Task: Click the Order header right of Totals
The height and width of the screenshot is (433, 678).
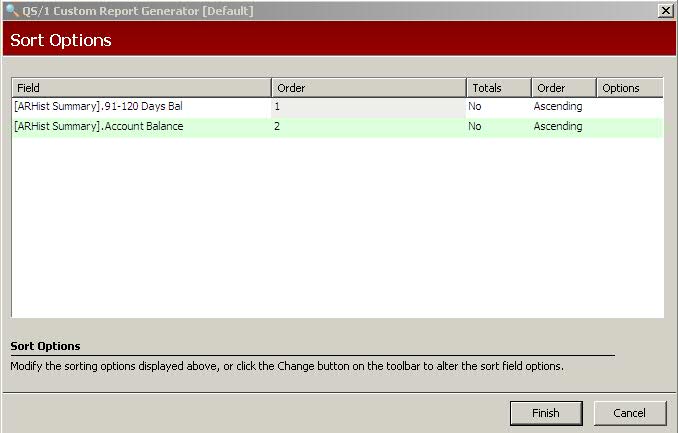Action: 564,88
